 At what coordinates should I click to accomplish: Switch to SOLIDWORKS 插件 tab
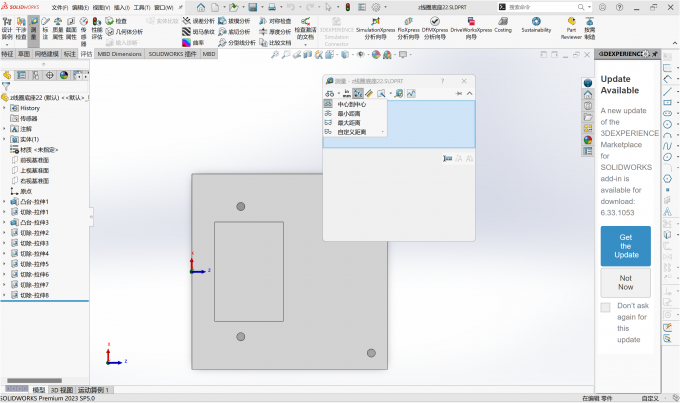pos(173,54)
